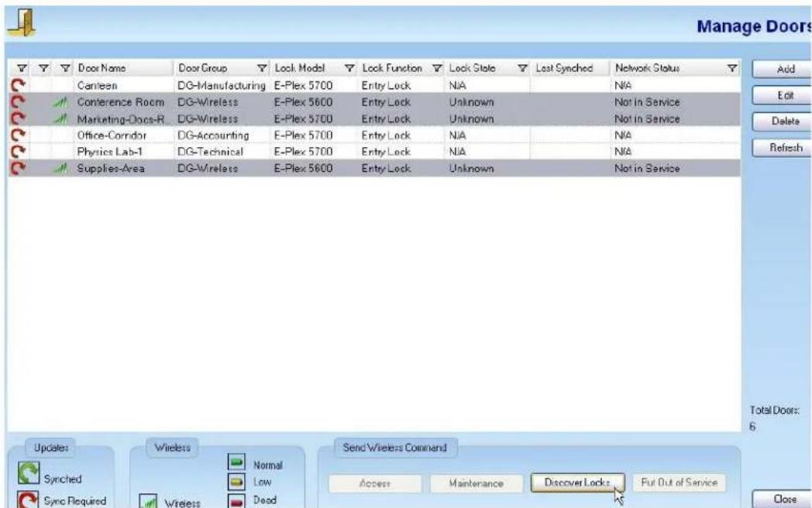This screenshot has height=508, width=812.
Task: Click sync-required icon in Marketing-Docs-R row
Action: click(x=18, y=118)
